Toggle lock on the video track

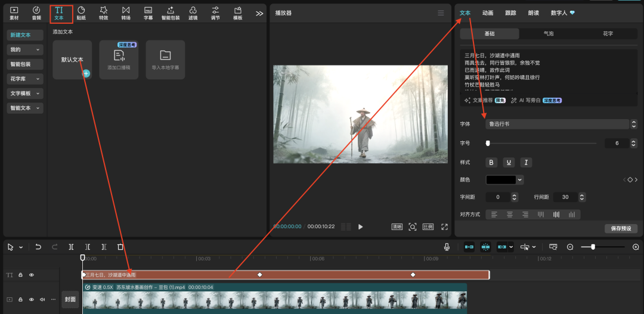21,299
